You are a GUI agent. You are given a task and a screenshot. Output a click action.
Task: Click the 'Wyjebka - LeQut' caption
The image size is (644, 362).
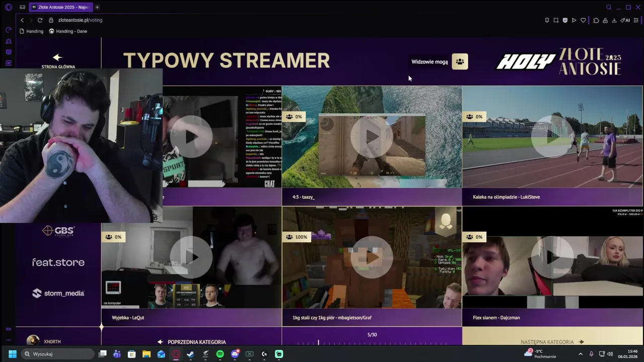click(128, 318)
